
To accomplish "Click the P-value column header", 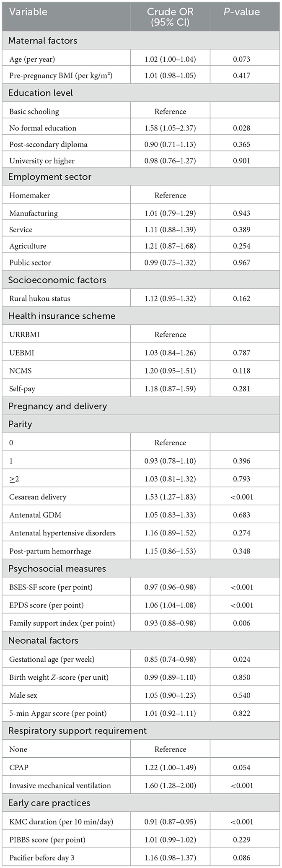I will pyautogui.click(x=241, y=12).
